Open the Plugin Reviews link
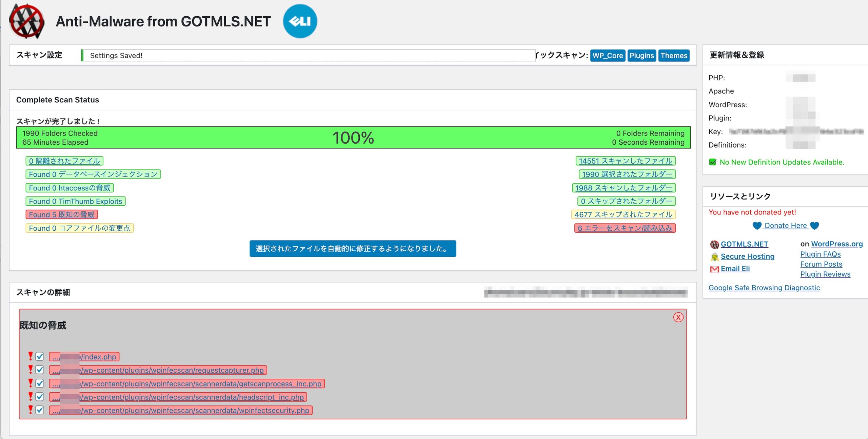 (x=825, y=274)
